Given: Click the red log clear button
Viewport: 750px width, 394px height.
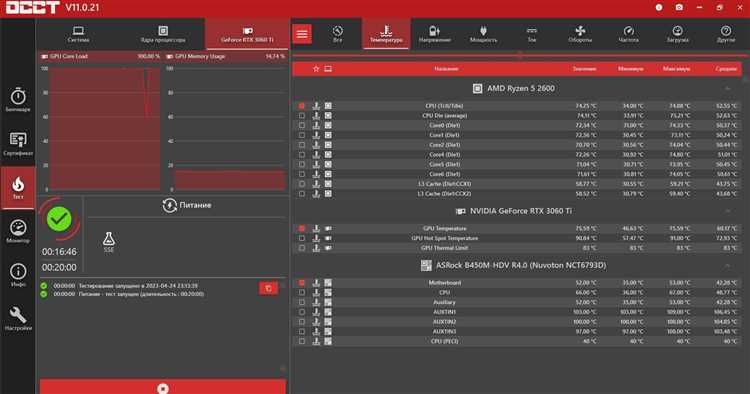Looking at the screenshot, I should click(268, 288).
